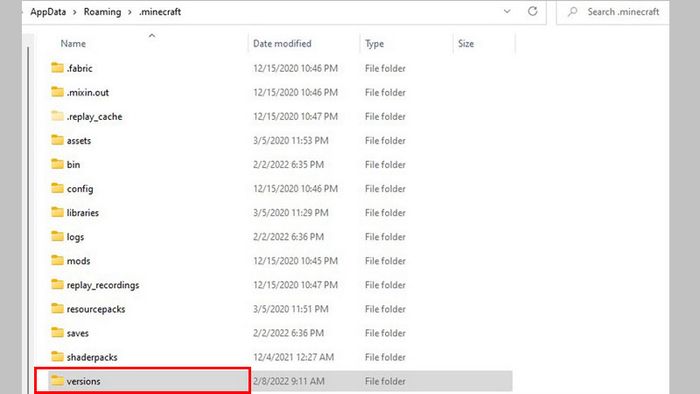700x394 pixels.
Task: Go to AppData in the address bar
Action: [48, 12]
